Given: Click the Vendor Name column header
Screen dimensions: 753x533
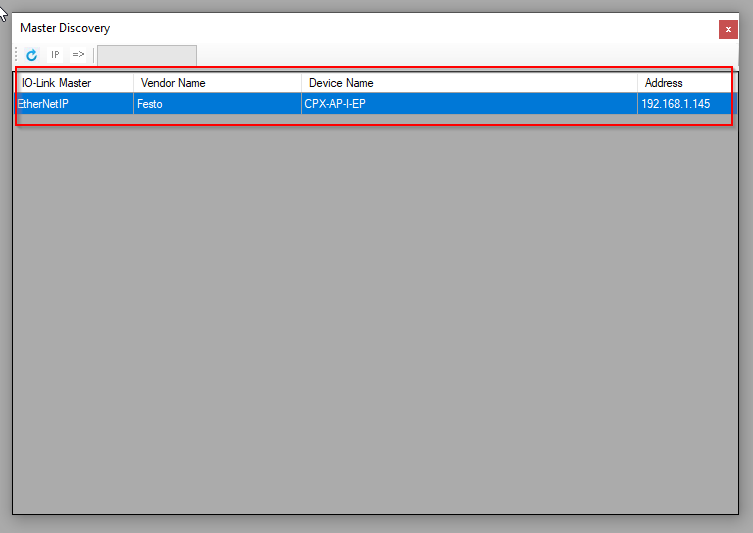Looking at the screenshot, I should pos(217,83).
